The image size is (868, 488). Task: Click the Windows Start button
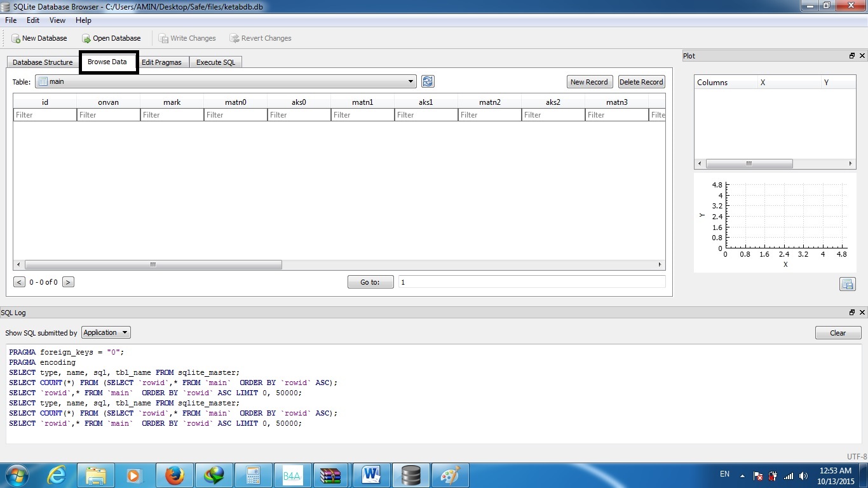click(x=17, y=475)
